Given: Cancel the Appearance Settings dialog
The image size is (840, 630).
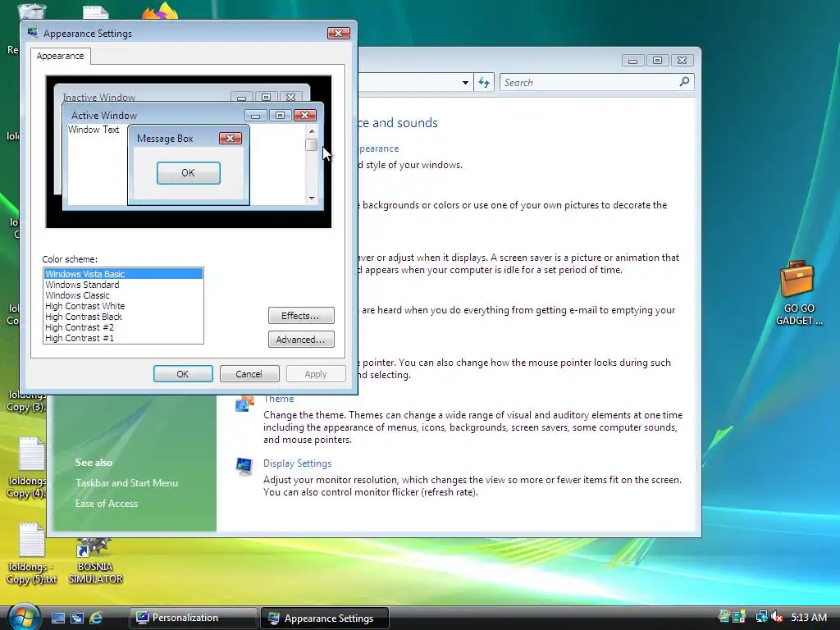Looking at the screenshot, I should (249, 374).
